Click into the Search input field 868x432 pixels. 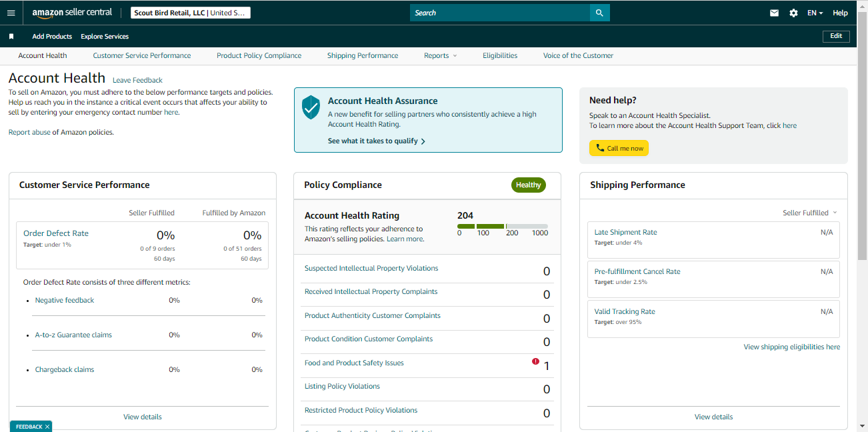[500, 13]
